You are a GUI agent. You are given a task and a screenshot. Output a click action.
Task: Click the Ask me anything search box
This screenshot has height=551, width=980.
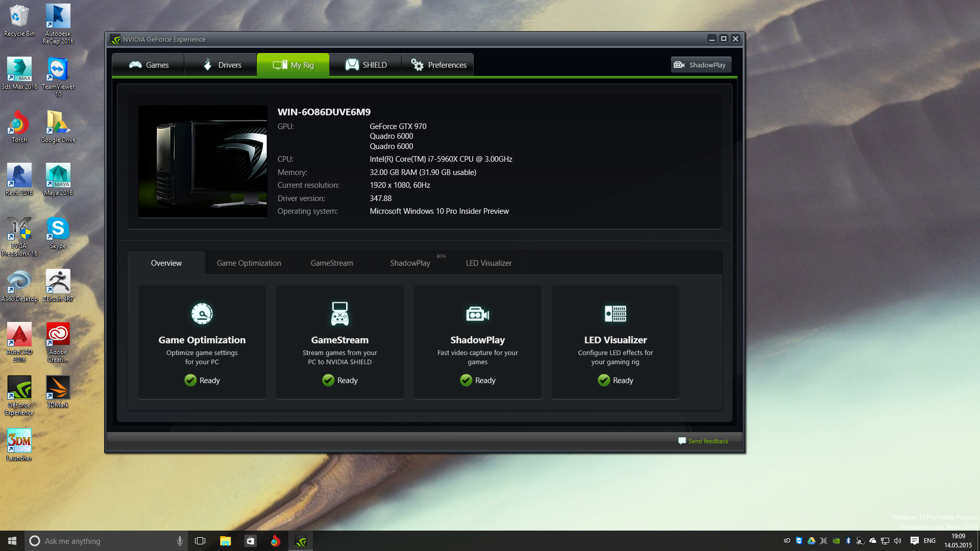102,541
